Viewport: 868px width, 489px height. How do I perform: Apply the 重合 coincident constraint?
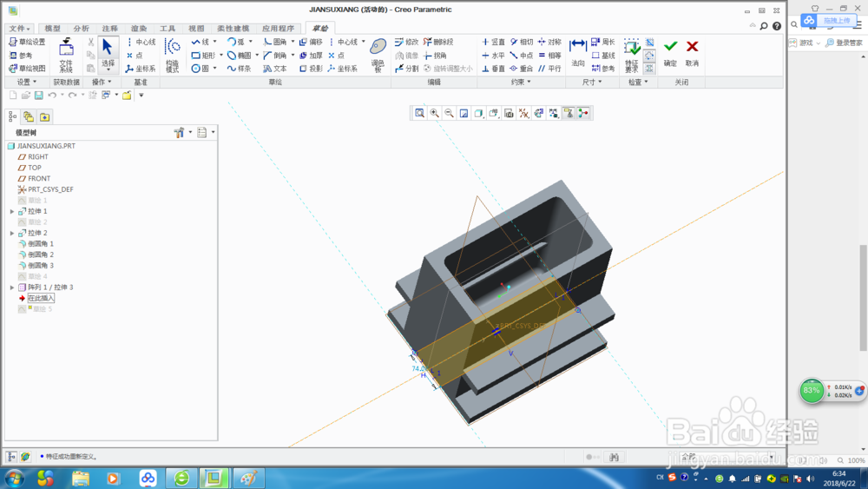[522, 69]
